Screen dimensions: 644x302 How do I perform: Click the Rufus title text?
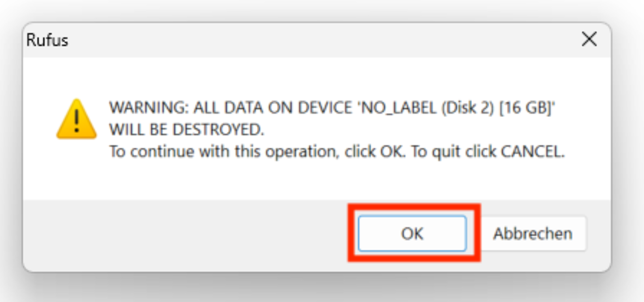47,40
